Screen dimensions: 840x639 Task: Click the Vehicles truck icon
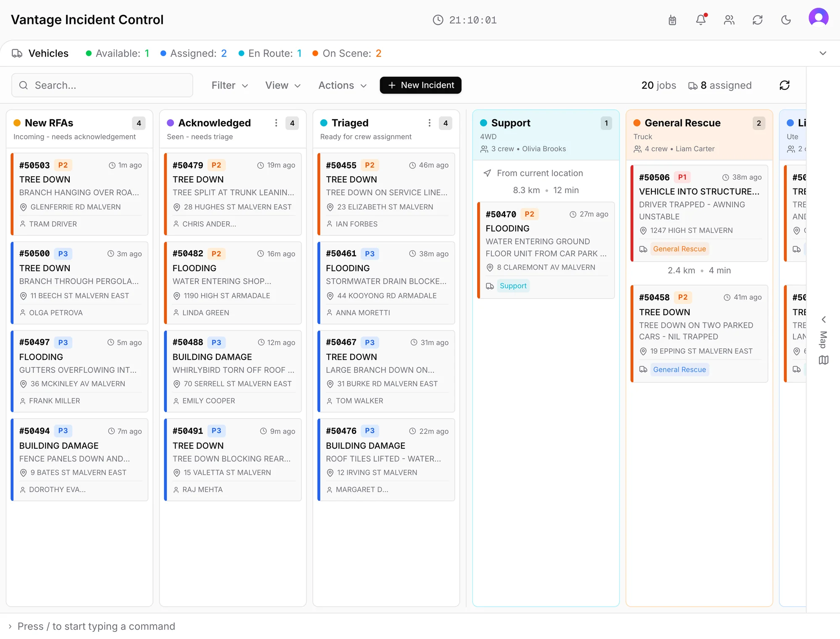17,53
